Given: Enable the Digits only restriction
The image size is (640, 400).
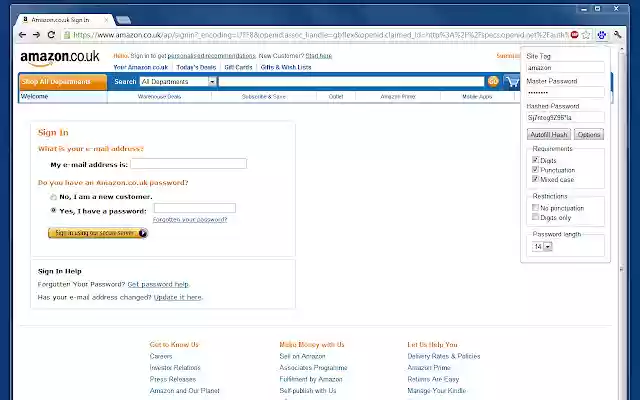Looking at the screenshot, I should 535,217.
